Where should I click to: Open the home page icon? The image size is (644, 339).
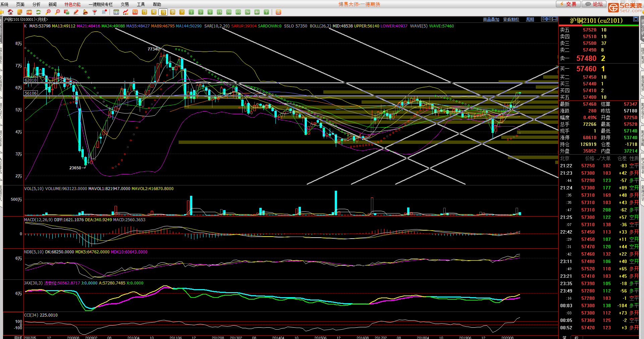pyautogui.click(x=10, y=12)
